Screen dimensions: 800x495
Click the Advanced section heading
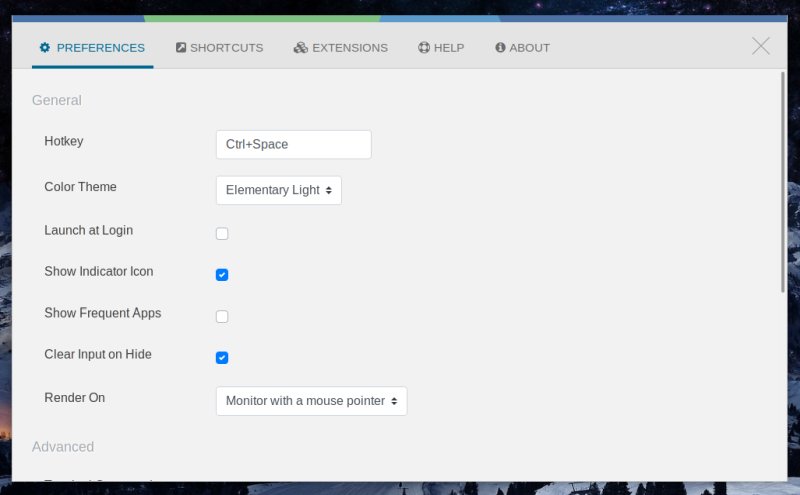(x=63, y=447)
